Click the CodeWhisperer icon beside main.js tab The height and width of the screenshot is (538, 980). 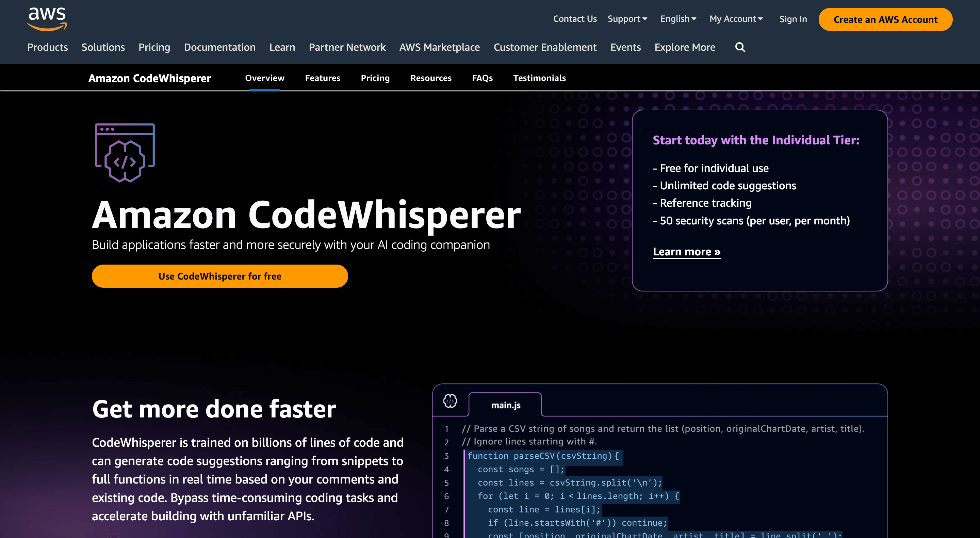tap(450, 401)
